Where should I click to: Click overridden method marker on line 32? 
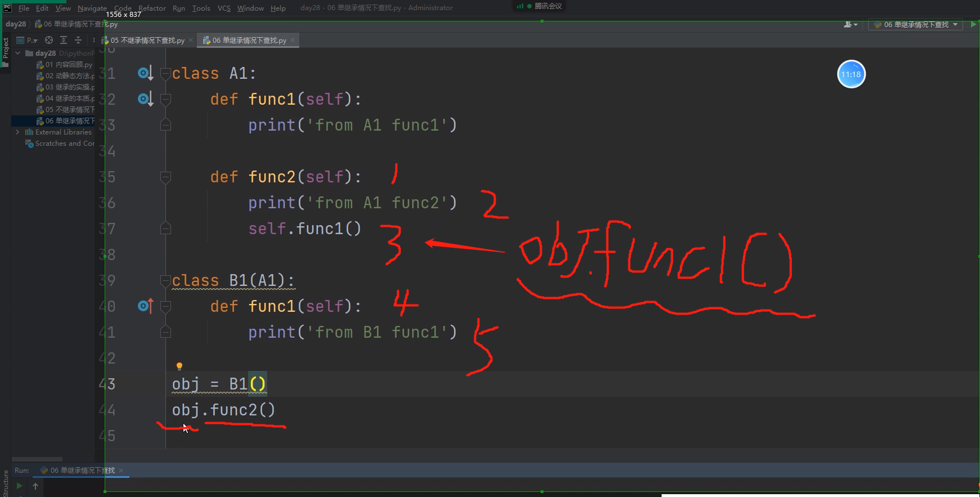tap(146, 99)
